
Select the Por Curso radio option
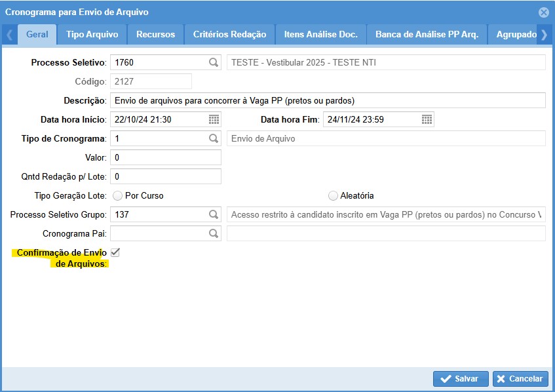pyautogui.click(x=118, y=195)
